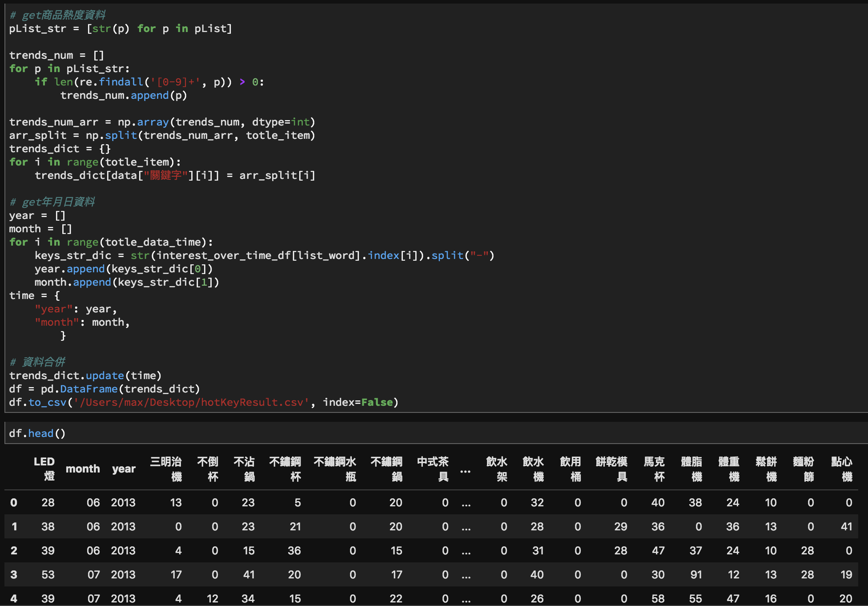Image resolution: width=868 pixels, height=606 pixels.
Task: Click the row index '1' in the table
Action: click(x=14, y=527)
